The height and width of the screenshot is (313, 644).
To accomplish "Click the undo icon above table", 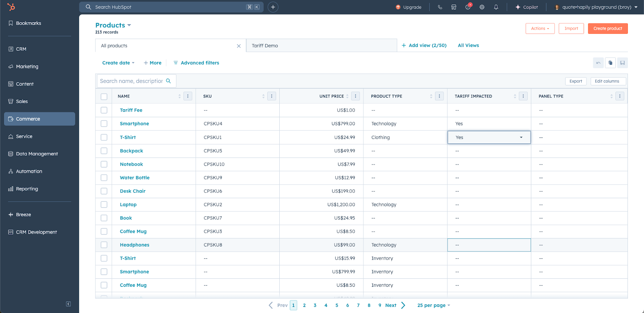I will pos(598,63).
